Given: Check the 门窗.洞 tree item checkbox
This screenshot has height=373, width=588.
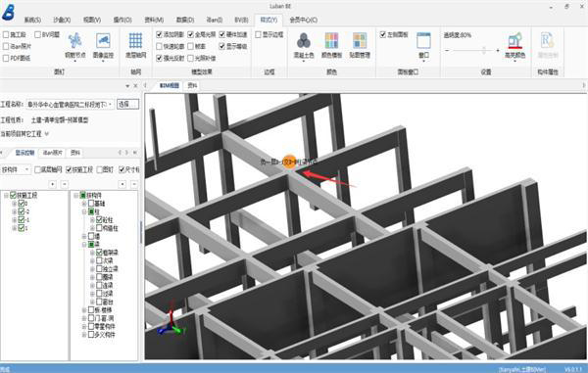Looking at the screenshot, I should (x=91, y=318).
